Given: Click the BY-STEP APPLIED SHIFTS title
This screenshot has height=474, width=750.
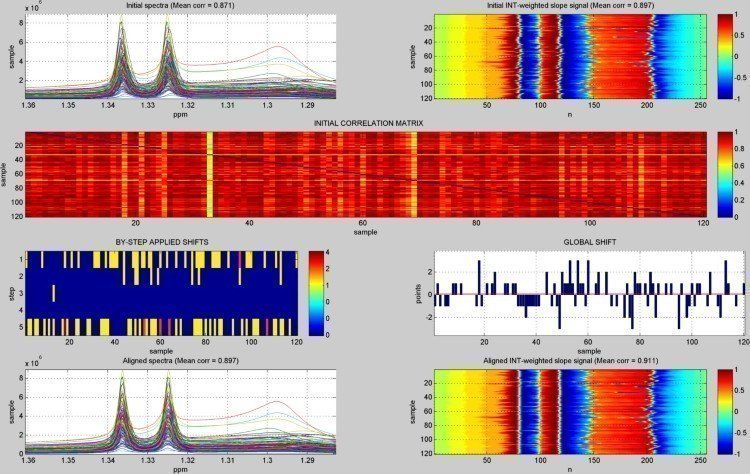Looking at the screenshot, I should 162,242.
